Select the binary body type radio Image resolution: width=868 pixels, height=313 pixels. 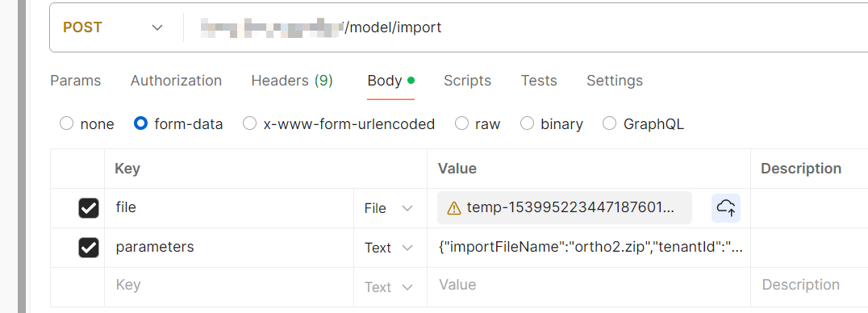[527, 123]
